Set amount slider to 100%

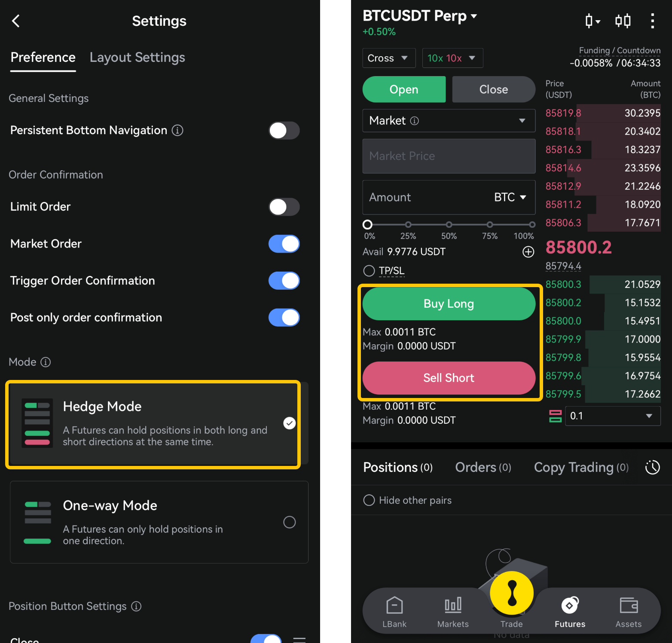click(x=532, y=225)
